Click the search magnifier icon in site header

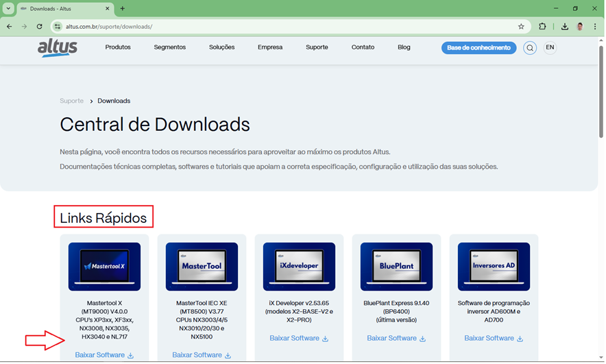pyautogui.click(x=529, y=48)
